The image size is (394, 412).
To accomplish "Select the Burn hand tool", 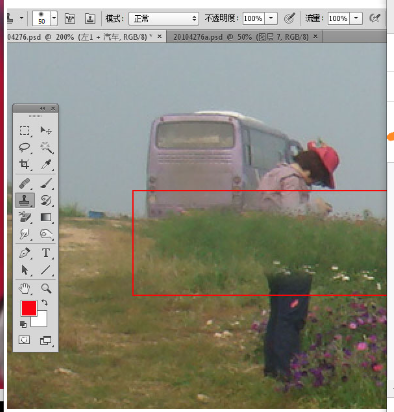I will coord(46,234).
